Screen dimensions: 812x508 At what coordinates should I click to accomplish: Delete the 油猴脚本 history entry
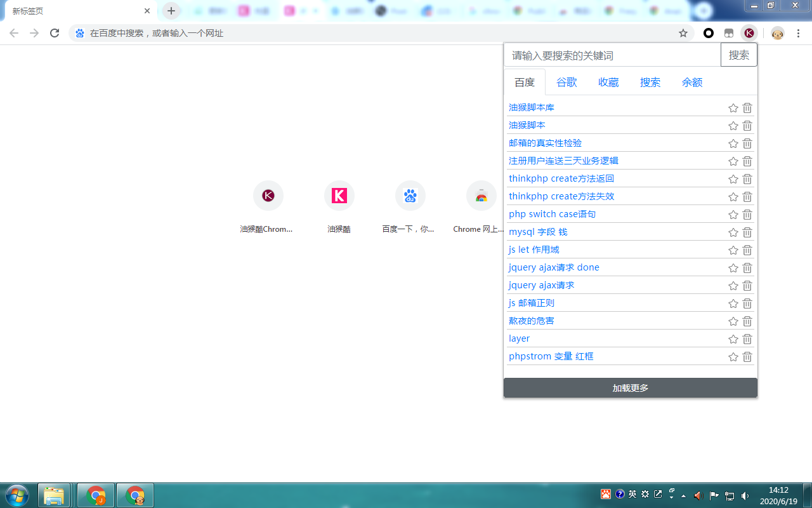pos(747,126)
